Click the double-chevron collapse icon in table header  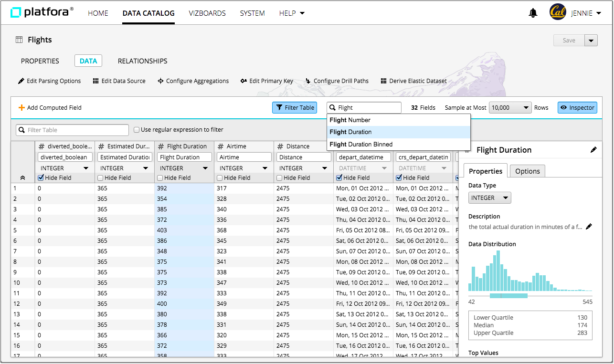coord(22,177)
